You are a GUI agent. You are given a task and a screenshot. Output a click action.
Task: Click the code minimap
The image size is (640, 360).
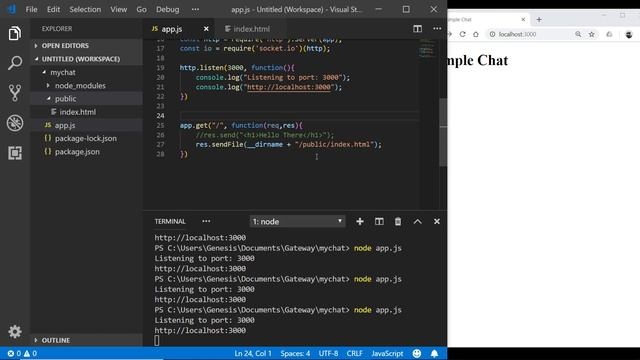(x=427, y=48)
